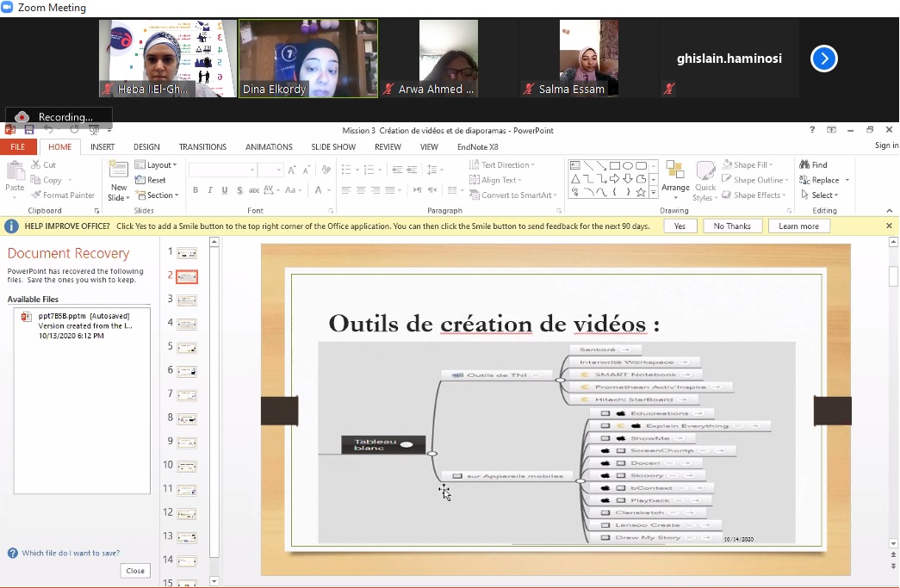Click the Find binoculars button

pyautogui.click(x=813, y=164)
